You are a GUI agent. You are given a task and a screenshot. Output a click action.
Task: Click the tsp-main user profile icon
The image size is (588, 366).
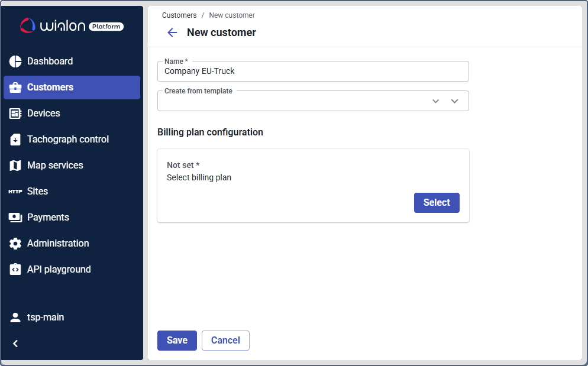(15, 318)
